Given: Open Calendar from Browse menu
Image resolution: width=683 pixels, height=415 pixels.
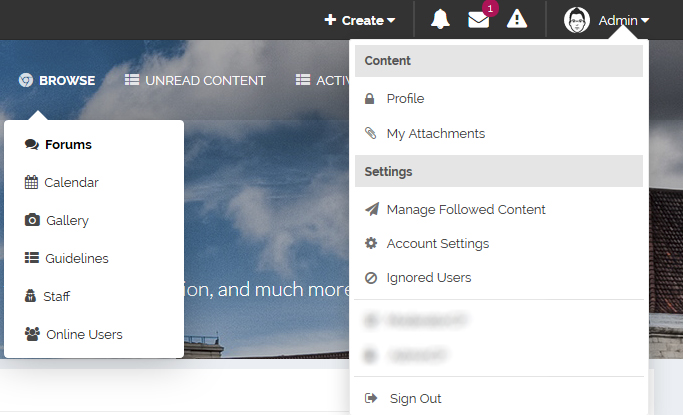Looking at the screenshot, I should (61, 182).
